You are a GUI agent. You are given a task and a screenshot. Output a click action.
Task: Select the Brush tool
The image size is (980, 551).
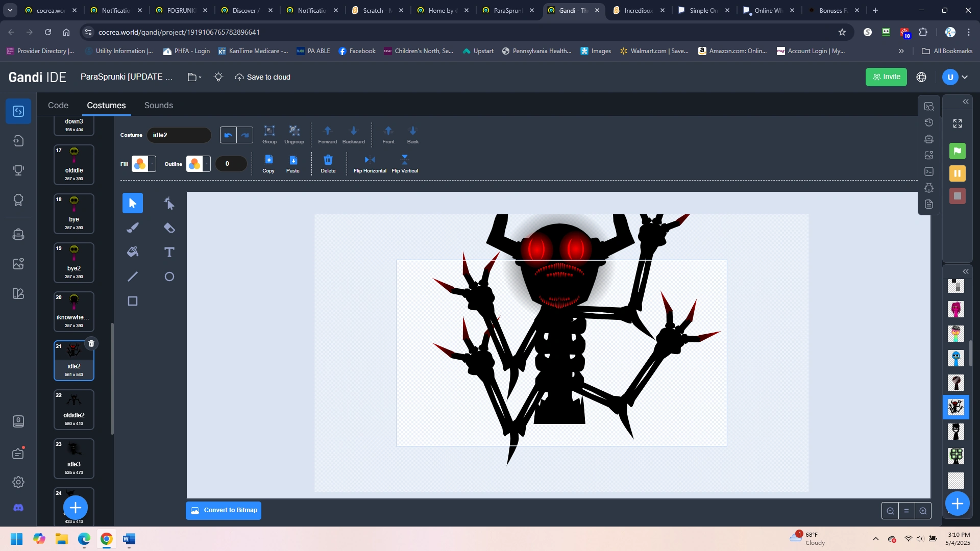coord(133,228)
